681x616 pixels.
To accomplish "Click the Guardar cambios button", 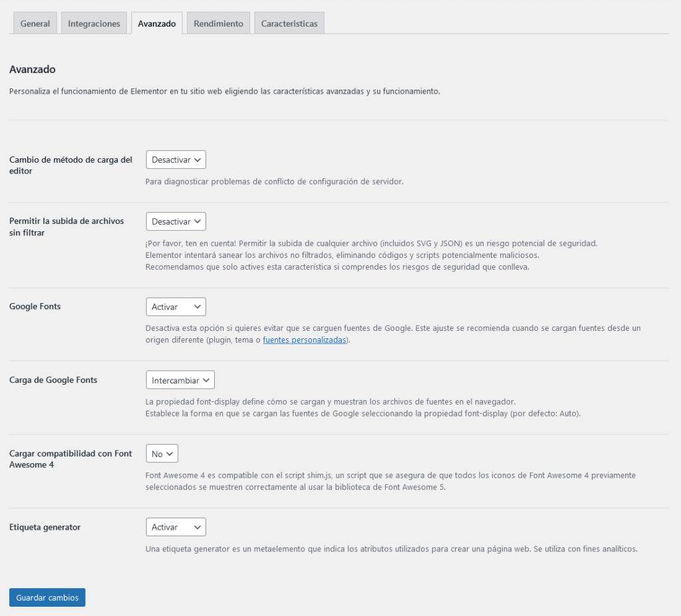I will (47, 597).
